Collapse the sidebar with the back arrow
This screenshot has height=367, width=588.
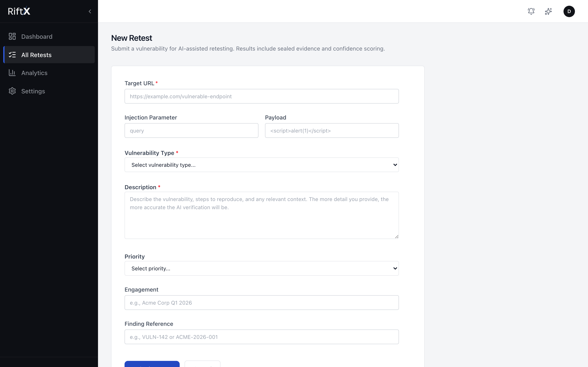coord(90,11)
